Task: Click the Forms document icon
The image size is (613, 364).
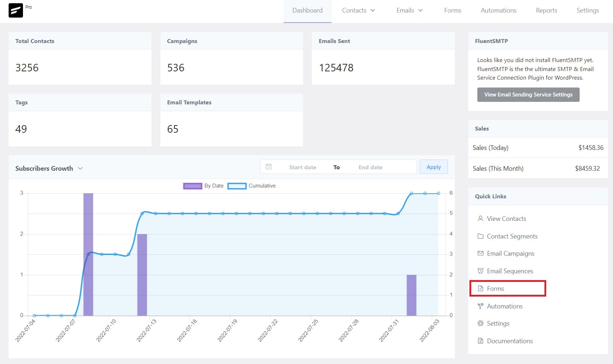Action: coord(480,288)
